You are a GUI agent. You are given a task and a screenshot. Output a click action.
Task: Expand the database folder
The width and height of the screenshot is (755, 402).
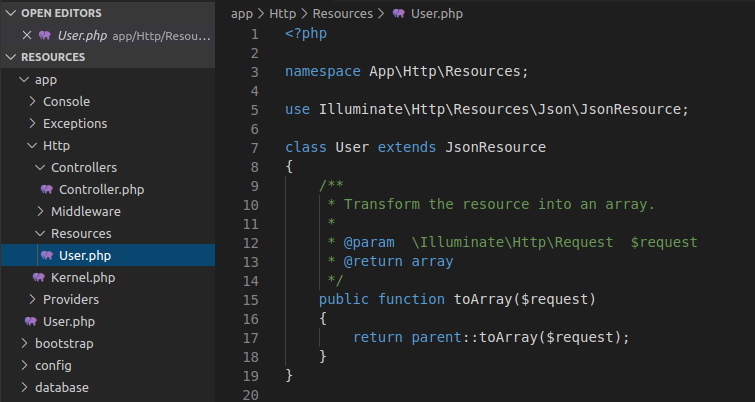(61, 387)
